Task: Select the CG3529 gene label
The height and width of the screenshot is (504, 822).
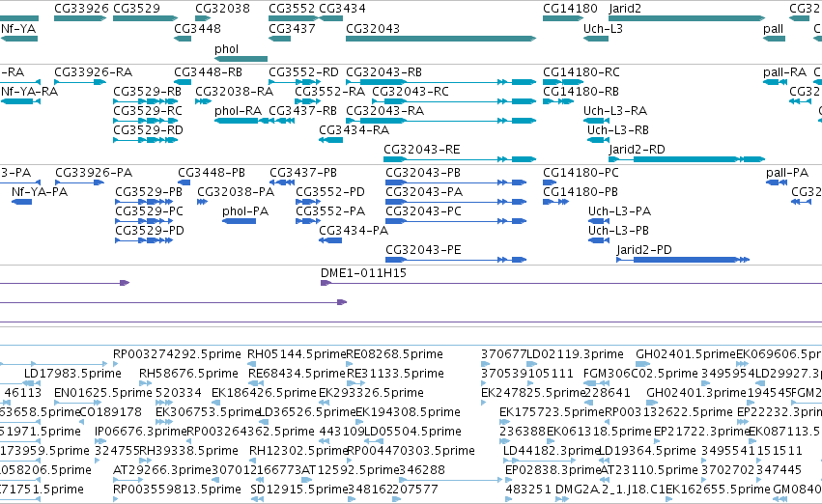Action: pyautogui.click(x=136, y=9)
